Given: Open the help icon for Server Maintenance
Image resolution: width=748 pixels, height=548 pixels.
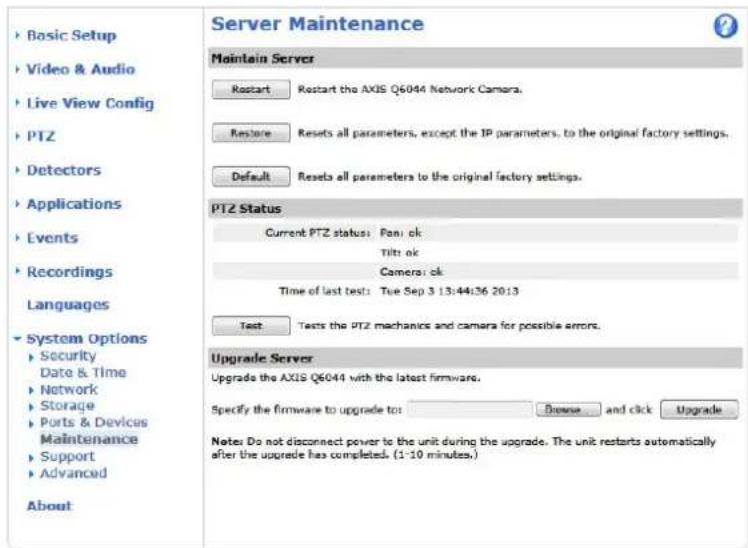Looking at the screenshot, I should click(x=725, y=26).
